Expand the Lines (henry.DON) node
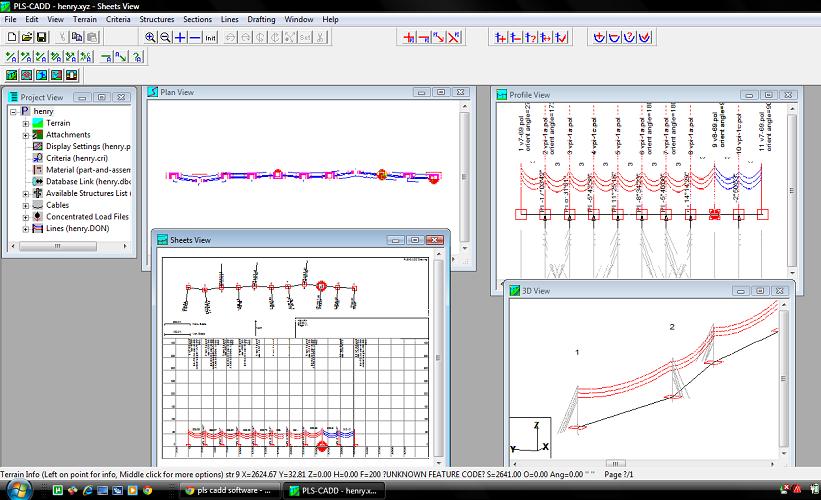Image resolution: width=821 pixels, height=500 pixels. pyautogui.click(x=25, y=229)
